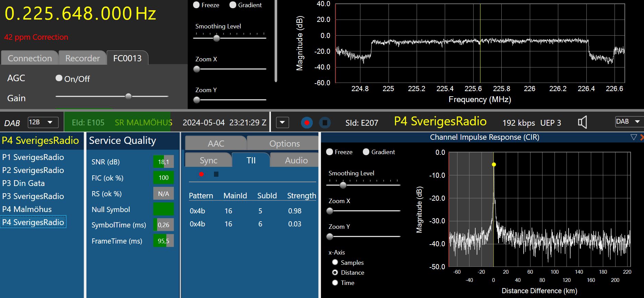The height and width of the screenshot is (298, 644).
Task: Open the 12B channel dropdown
Action: 43,122
